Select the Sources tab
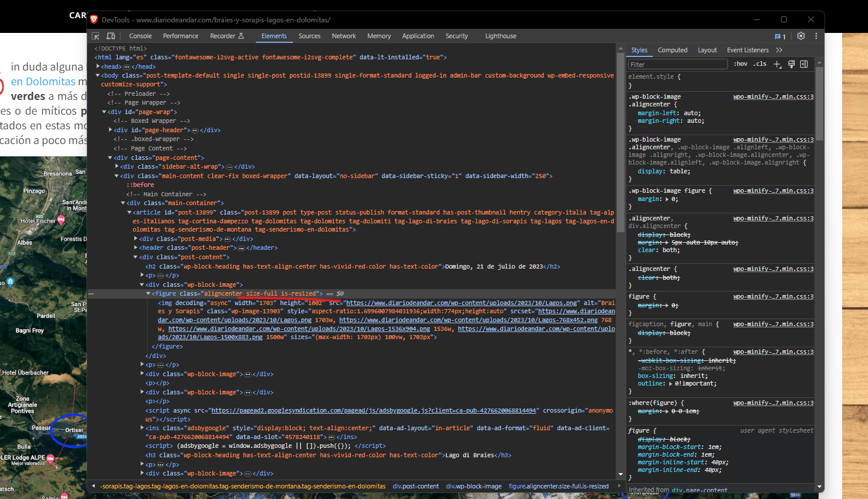The height and width of the screenshot is (499, 868). click(309, 36)
